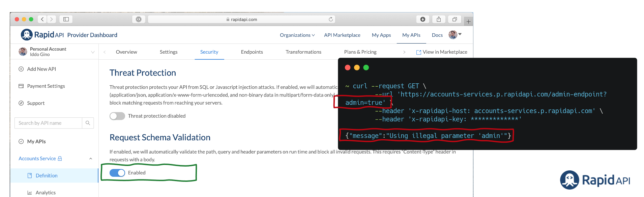644x197 pixels.
Task: Click View in Marketplace link
Action: pyautogui.click(x=442, y=52)
